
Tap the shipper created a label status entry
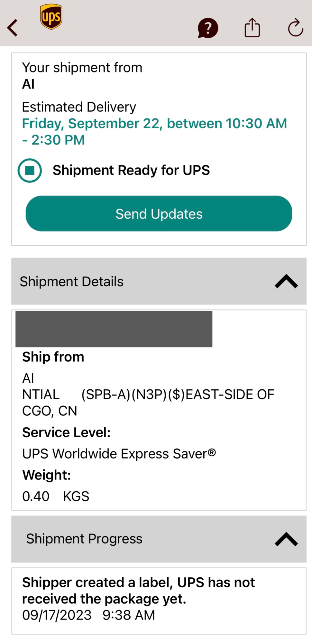[138, 591]
